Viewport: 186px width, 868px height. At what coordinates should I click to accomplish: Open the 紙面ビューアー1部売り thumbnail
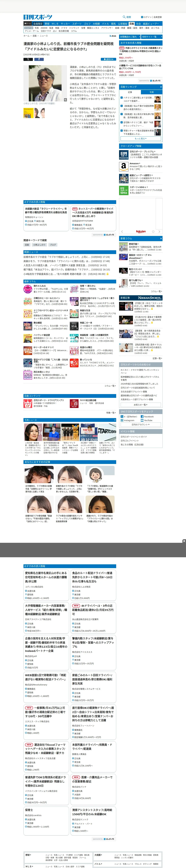coord(124,178)
